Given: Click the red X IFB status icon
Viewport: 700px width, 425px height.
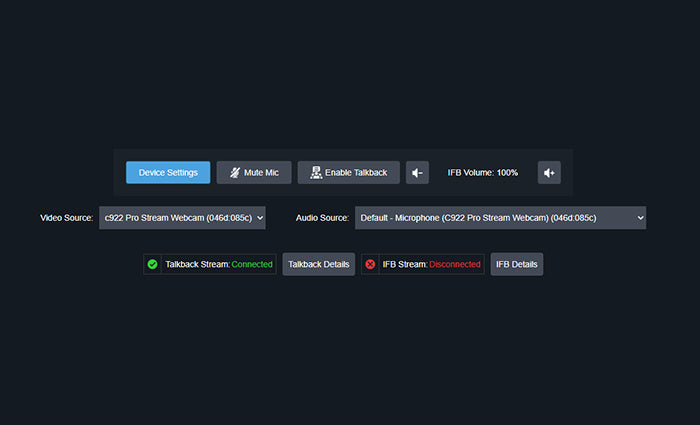Looking at the screenshot, I should (370, 264).
